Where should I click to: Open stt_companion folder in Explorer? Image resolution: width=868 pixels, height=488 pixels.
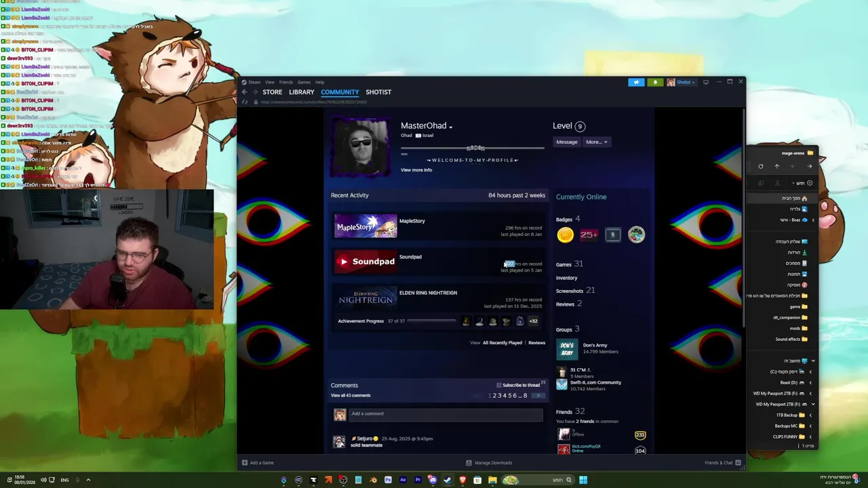click(x=790, y=318)
